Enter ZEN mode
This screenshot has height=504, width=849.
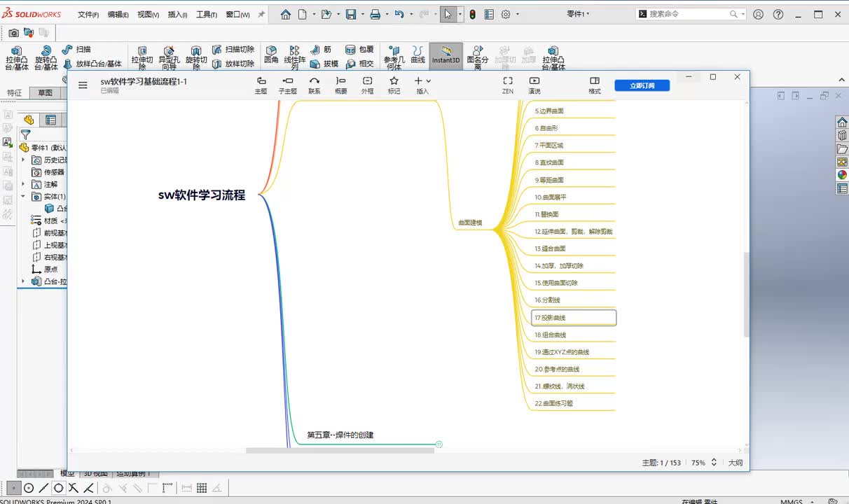pyautogui.click(x=508, y=85)
